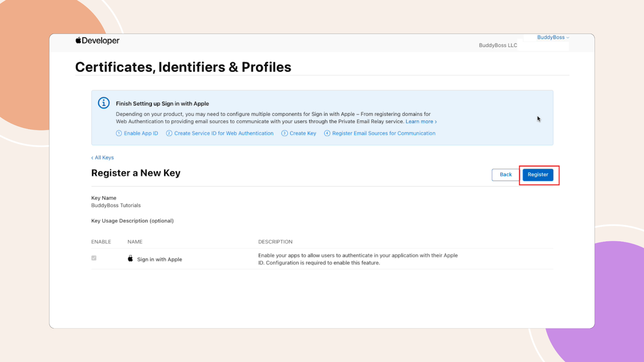Screen dimensions: 644x362
Task: Click the 'Key Usage Description (optional)' label
Action: pyautogui.click(x=132, y=221)
